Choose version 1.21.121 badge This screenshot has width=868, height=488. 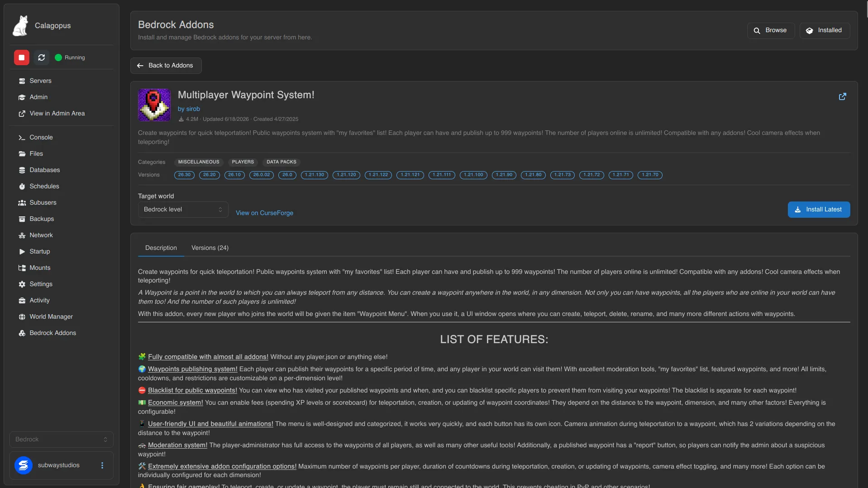pos(410,175)
